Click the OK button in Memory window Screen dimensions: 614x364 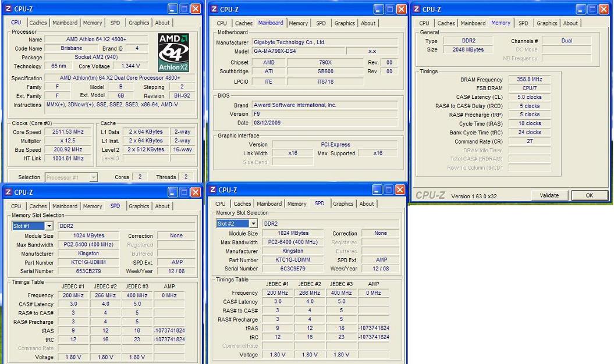(590, 195)
